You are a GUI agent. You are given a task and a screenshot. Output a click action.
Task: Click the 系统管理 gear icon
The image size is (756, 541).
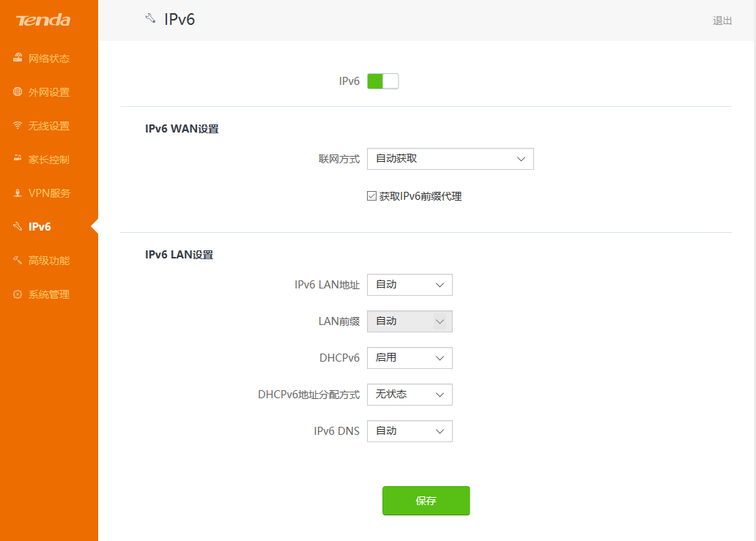click(18, 294)
